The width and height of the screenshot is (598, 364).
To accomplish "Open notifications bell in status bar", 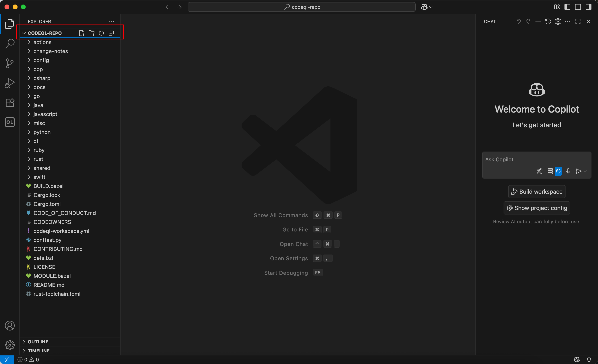I will tap(589, 359).
